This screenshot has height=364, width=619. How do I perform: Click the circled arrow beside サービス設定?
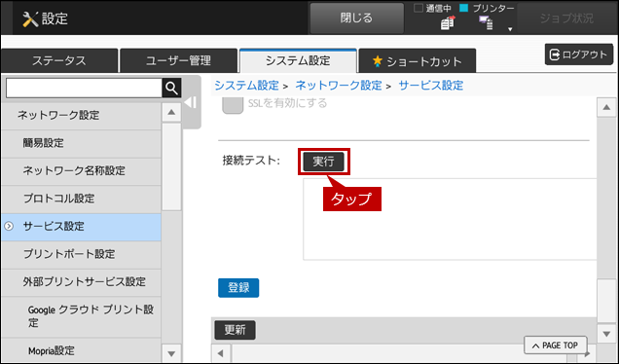pos(9,226)
